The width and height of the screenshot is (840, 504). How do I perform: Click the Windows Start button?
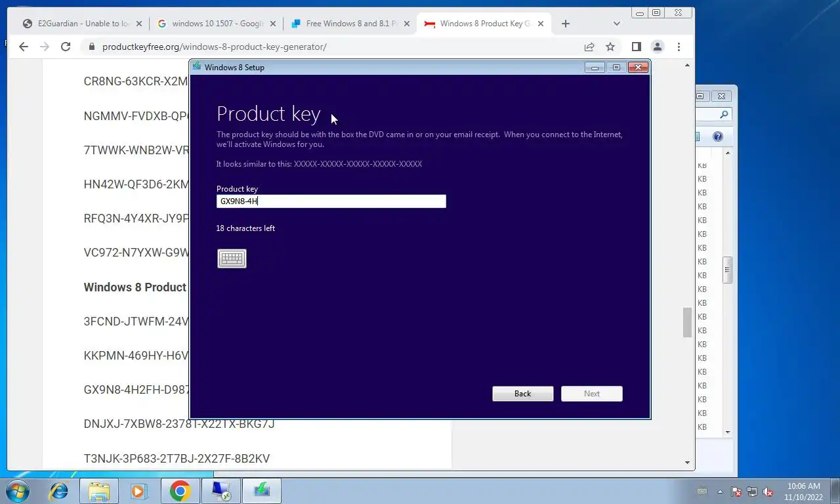click(17, 491)
